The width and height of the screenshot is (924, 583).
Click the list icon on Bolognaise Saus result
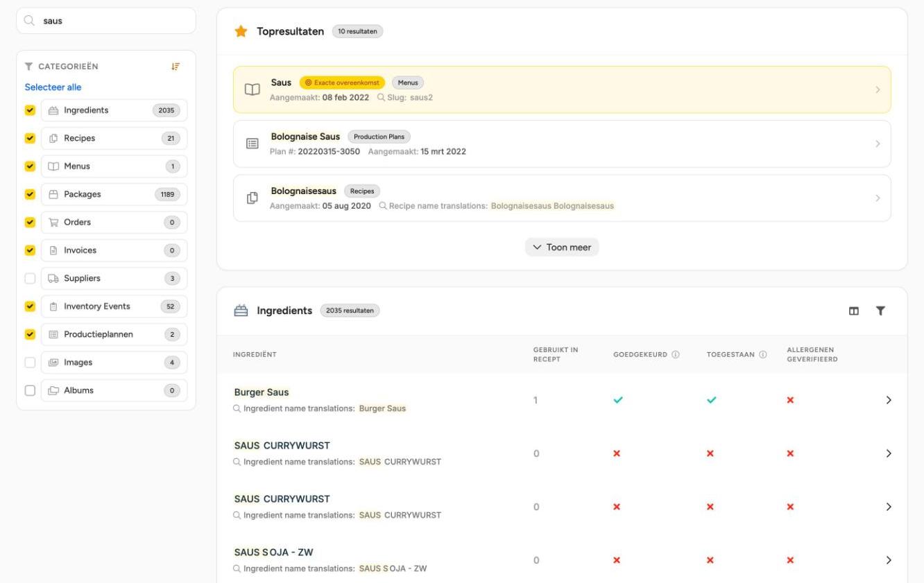pyautogui.click(x=253, y=143)
